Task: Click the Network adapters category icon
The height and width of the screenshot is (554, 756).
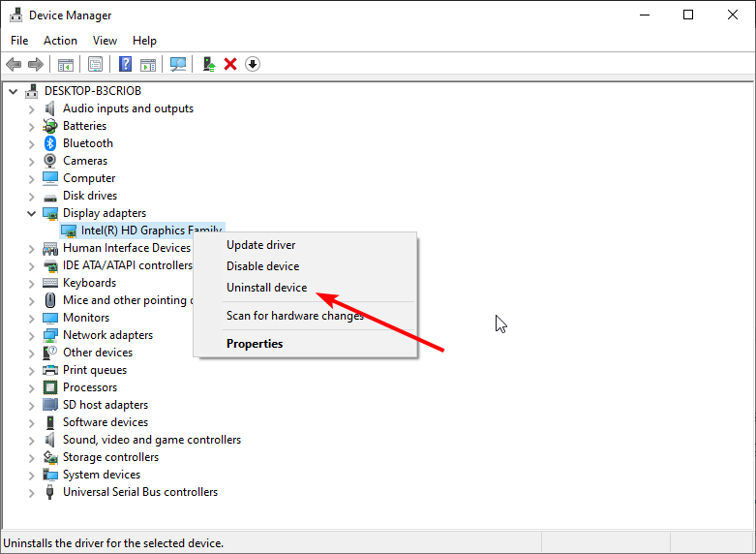Action: (x=50, y=335)
